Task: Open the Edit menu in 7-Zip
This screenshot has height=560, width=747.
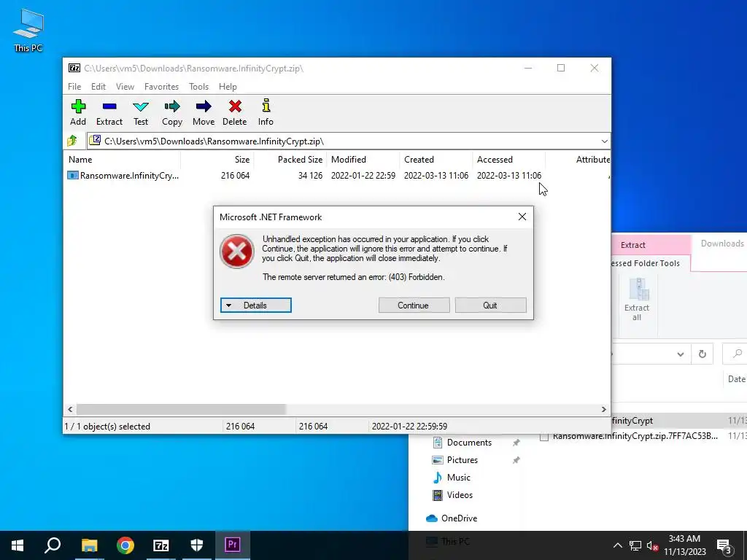Action: point(98,87)
